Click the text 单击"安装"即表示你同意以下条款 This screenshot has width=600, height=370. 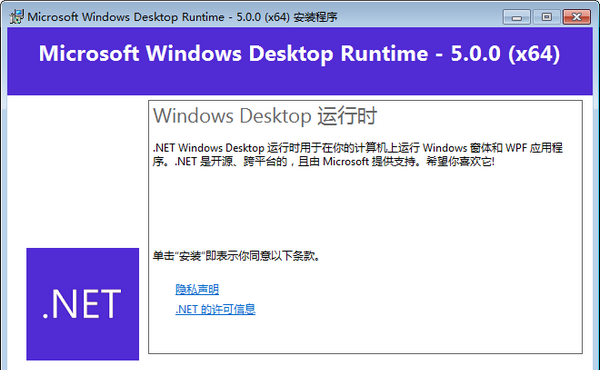[236, 256]
